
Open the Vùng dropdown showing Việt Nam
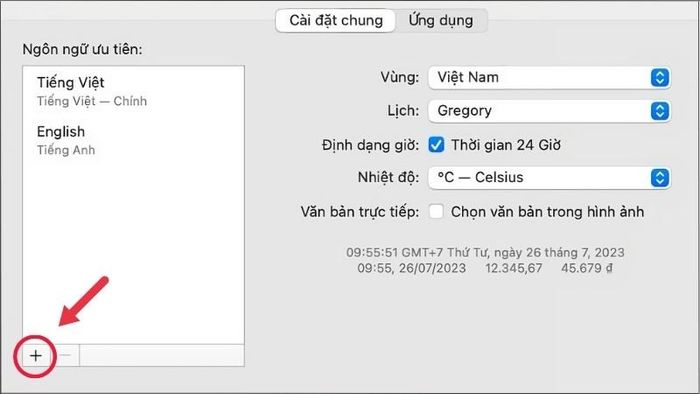[549, 78]
